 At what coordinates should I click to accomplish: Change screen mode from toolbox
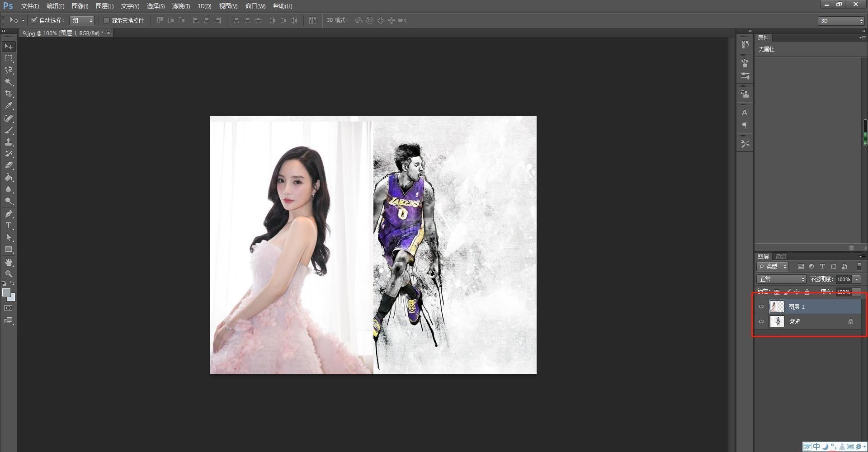[9, 320]
